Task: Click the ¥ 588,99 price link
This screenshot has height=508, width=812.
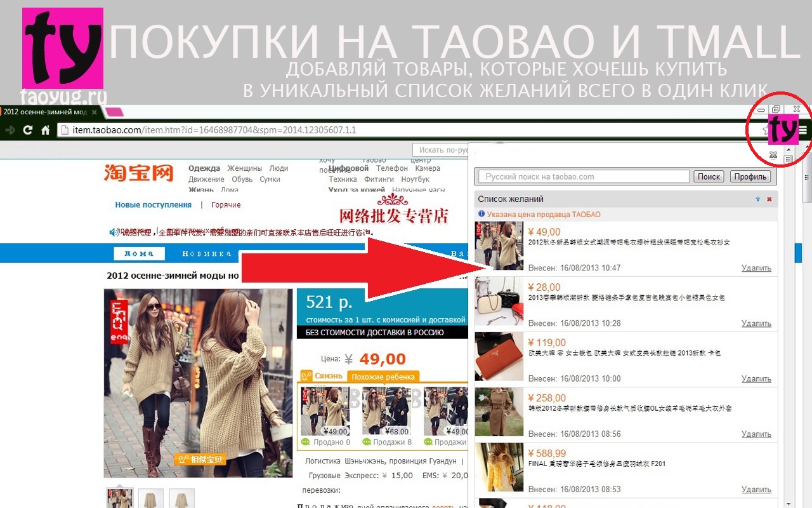Action: pyautogui.click(x=547, y=453)
